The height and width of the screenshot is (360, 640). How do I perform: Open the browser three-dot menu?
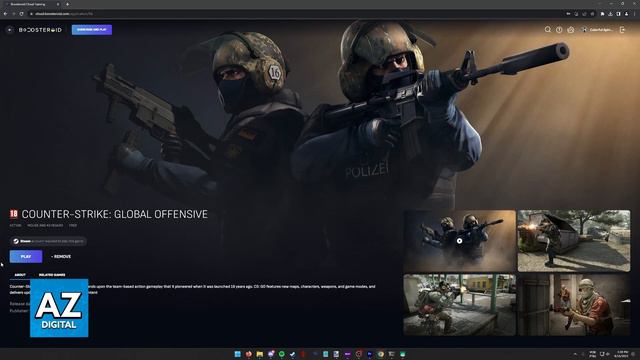point(634,14)
